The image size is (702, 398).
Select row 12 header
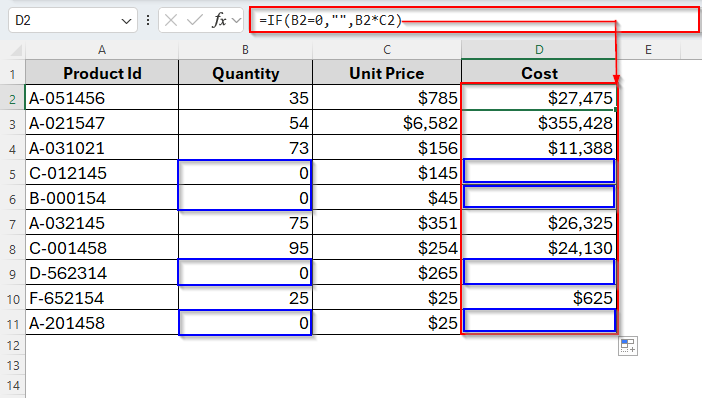coord(13,346)
